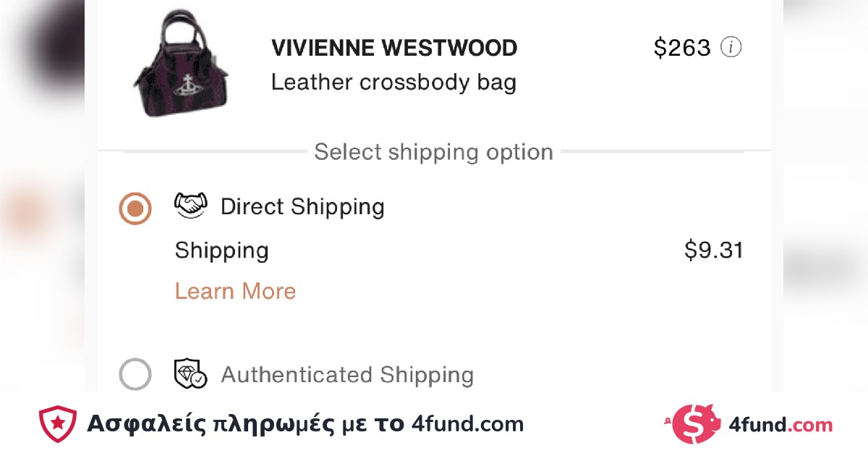Click the Authenticated Shipping label text

tap(347, 375)
